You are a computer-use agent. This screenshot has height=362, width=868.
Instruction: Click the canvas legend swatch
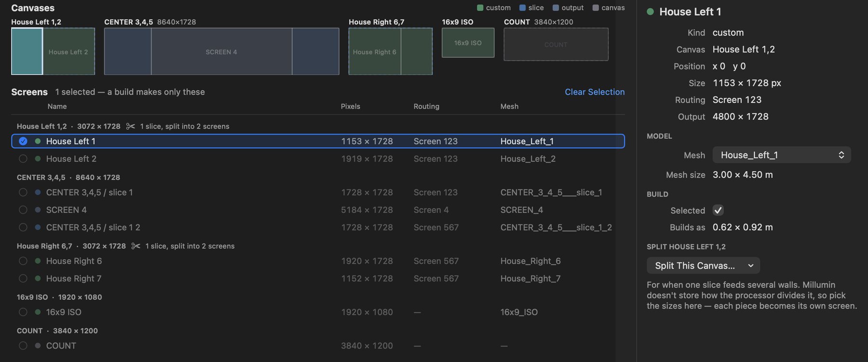click(596, 8)
